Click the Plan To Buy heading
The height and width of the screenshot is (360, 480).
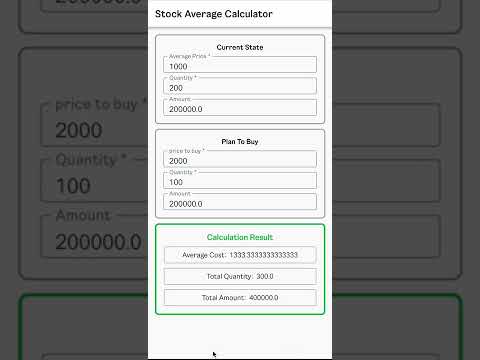pyautogui.click(x=240, y=142)
